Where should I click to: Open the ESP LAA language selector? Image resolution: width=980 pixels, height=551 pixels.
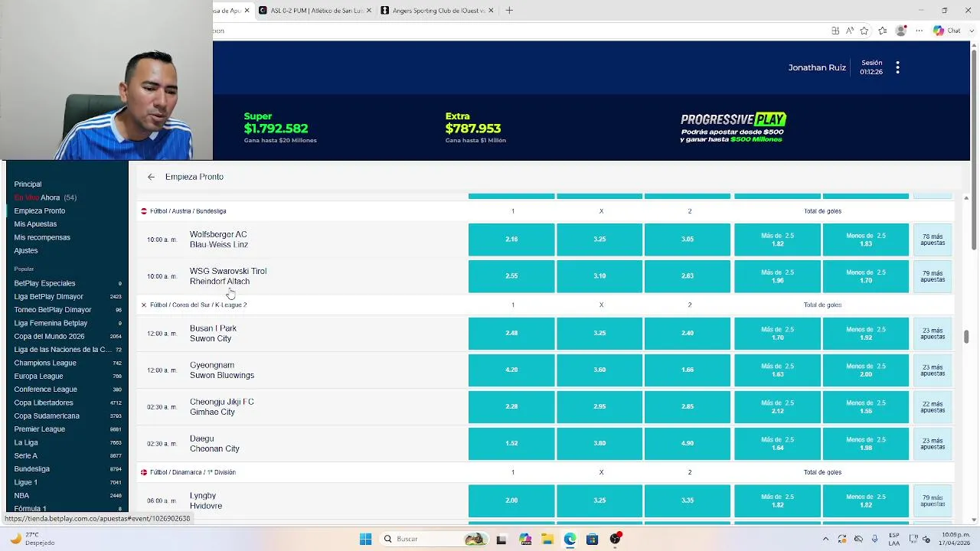tap(893, 539)
